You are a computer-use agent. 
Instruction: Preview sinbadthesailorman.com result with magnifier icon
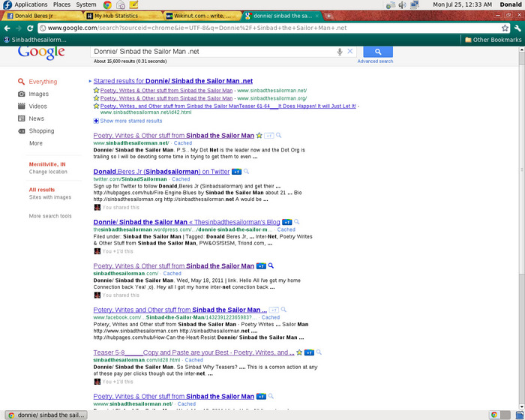(271, 266)
